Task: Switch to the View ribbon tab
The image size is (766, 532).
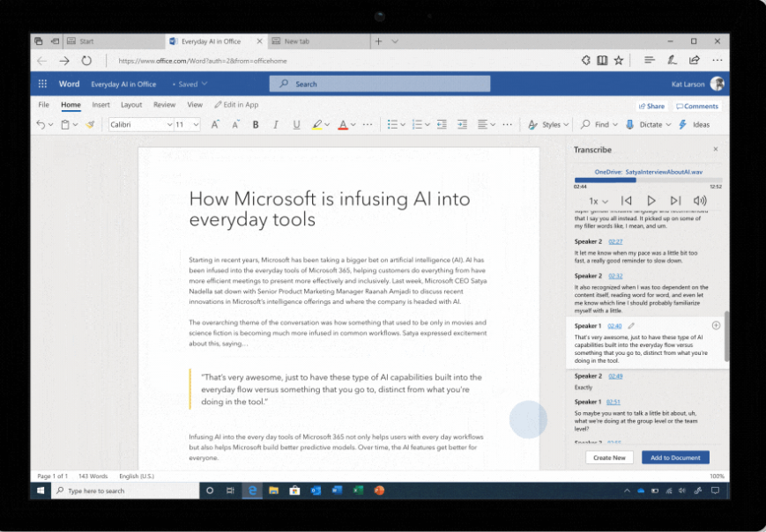Action: tap(195, 105)
